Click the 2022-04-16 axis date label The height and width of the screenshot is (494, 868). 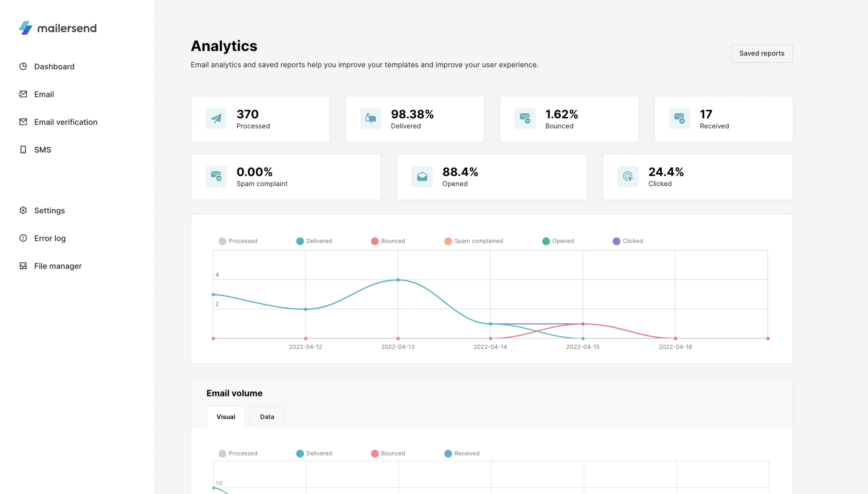(x=675, y=347)
